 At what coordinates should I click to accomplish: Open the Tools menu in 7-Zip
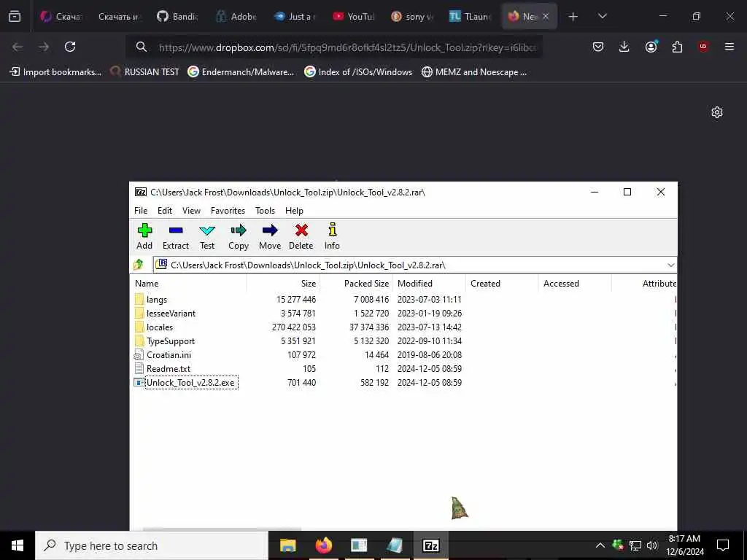tap(265, 211)
